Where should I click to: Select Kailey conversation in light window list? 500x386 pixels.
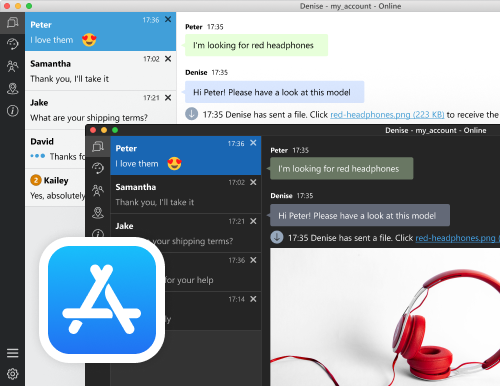(55, 188)
